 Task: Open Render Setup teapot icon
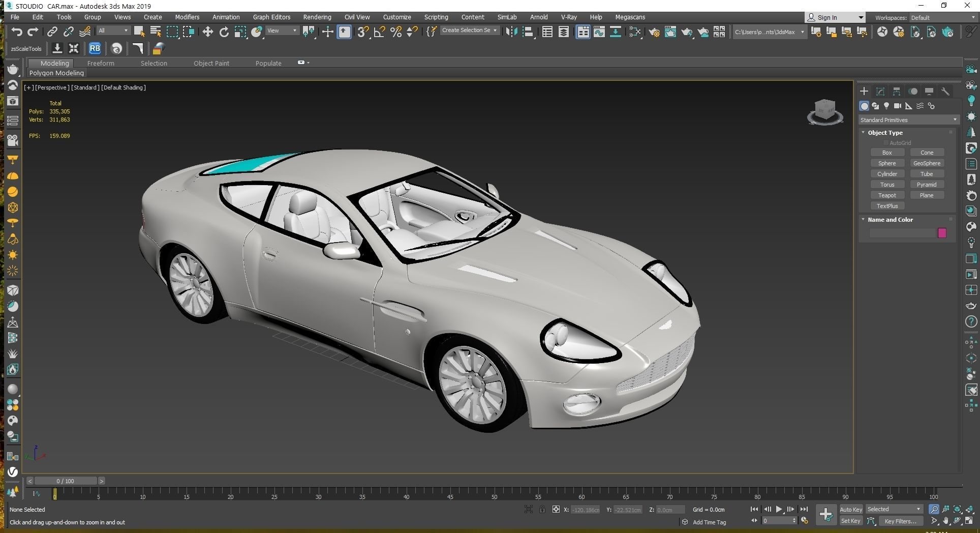click(x=654, y=32)
